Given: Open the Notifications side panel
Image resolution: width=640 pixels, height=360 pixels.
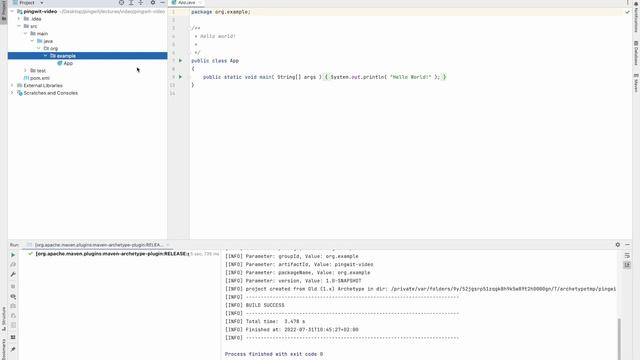Looking at the screenshot, I should click(x=636, y=17).
